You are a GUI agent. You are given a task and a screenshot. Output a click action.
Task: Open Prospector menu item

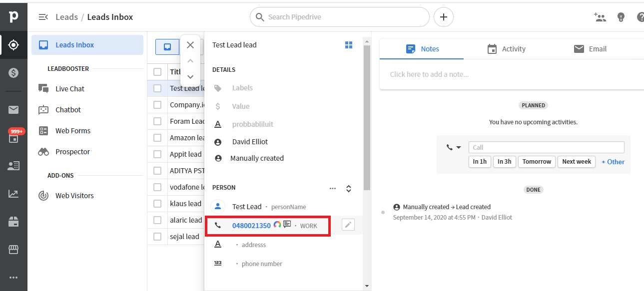point(72,152)
